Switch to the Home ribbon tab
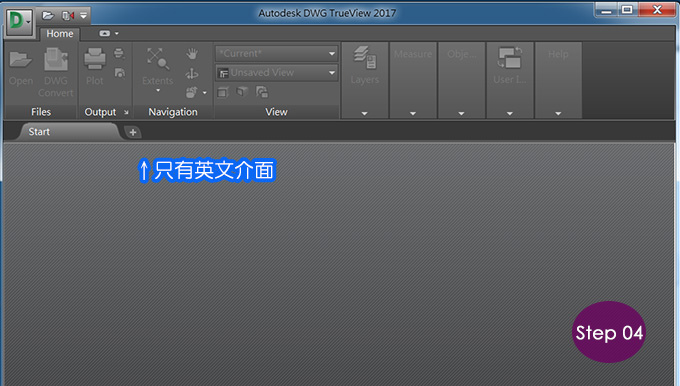 [60, 34]
